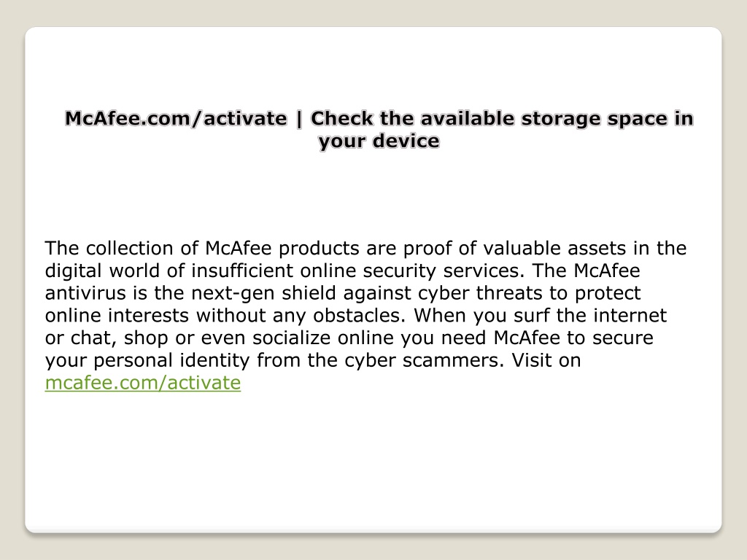Viewport: 747px width, 560px height.
Task: Click the phrase "surf the internet"
Action: (589, 315)
